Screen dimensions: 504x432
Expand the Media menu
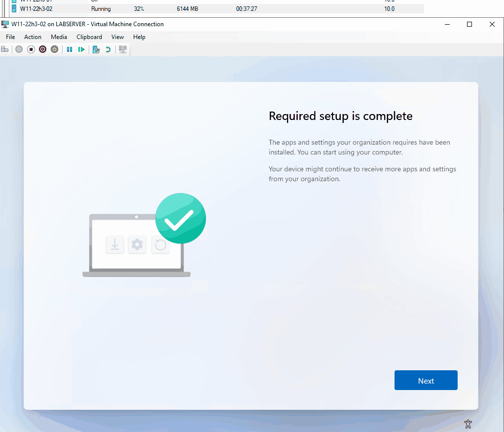click(x=59, y=37)
